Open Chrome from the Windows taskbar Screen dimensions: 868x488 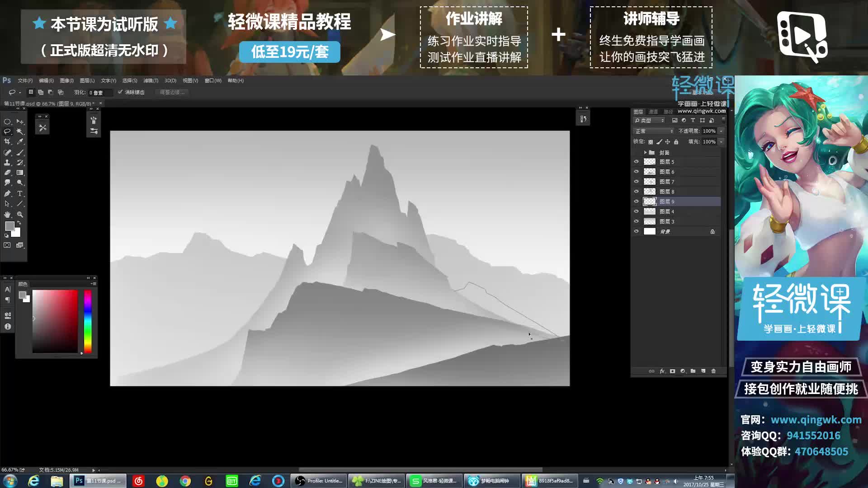185,481
